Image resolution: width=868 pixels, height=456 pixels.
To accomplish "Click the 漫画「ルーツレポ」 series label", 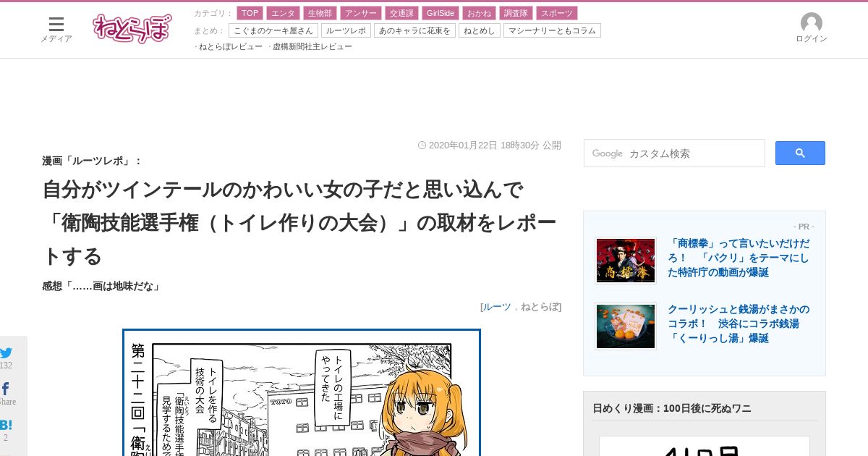I will click(x=92, y=161).
